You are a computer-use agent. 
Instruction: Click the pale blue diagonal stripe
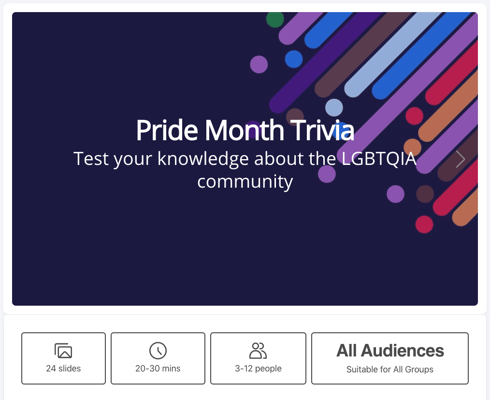(x=392, y=55)
